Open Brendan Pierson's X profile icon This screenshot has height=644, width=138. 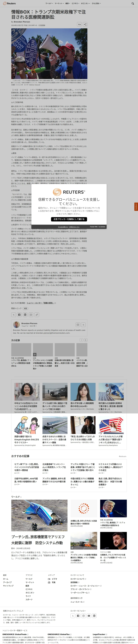coord(83,325)
